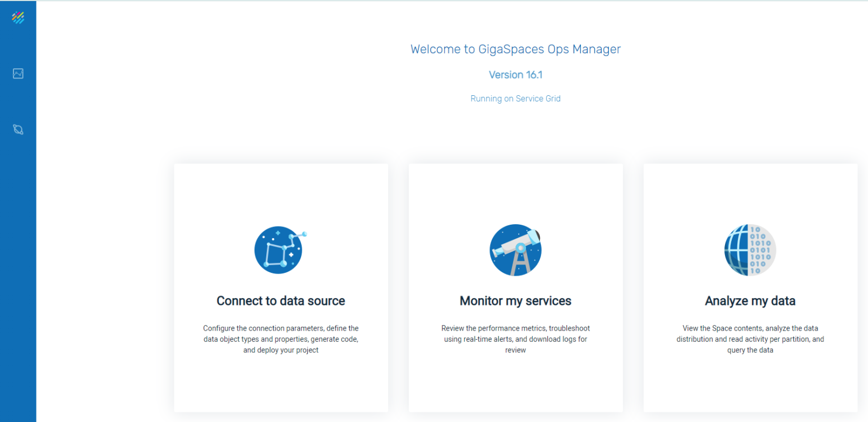Click the 'Version 16.1' text

(x=515, y=75)
